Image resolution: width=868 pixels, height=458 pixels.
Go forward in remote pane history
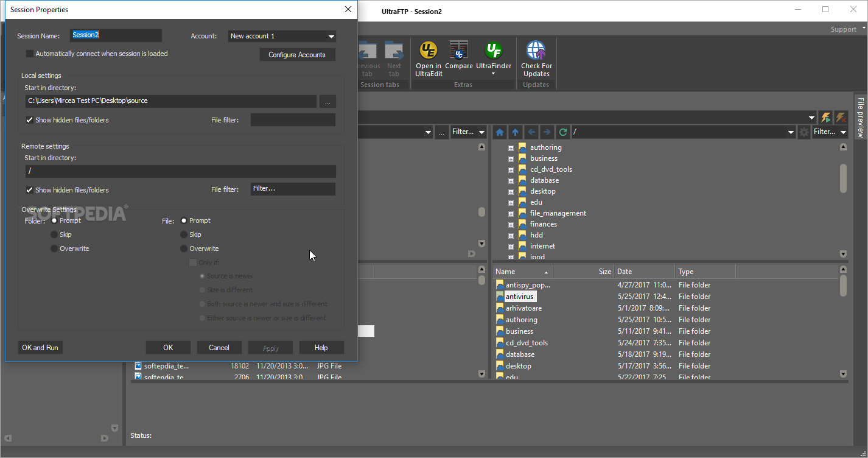(547, 132)
